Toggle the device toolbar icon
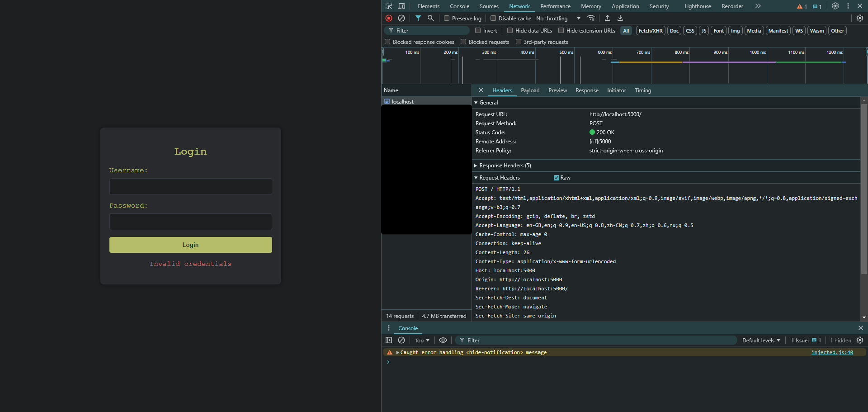The height and width of the screenshot is (412, 868). [x=401, y=6]
